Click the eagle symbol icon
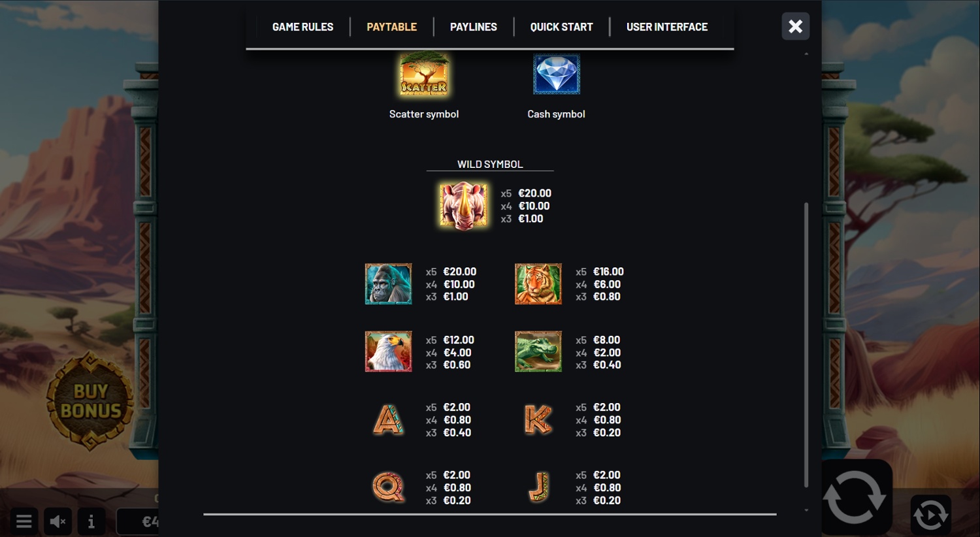 coord(388,351)
